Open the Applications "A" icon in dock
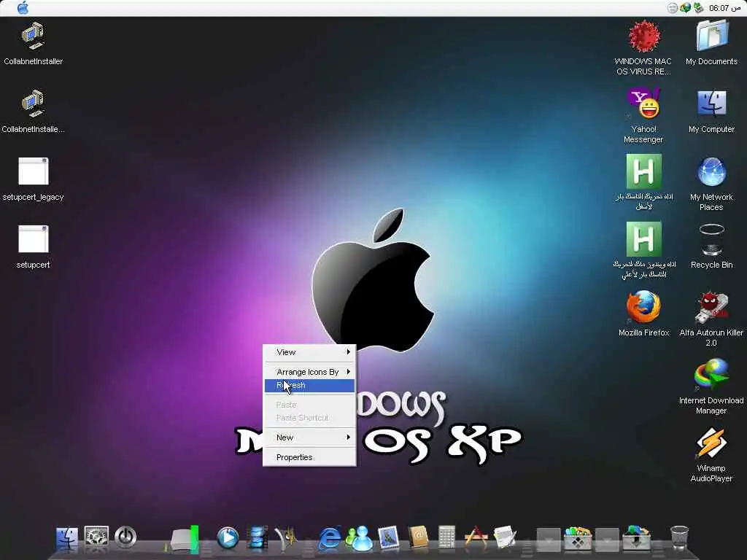 476,537
